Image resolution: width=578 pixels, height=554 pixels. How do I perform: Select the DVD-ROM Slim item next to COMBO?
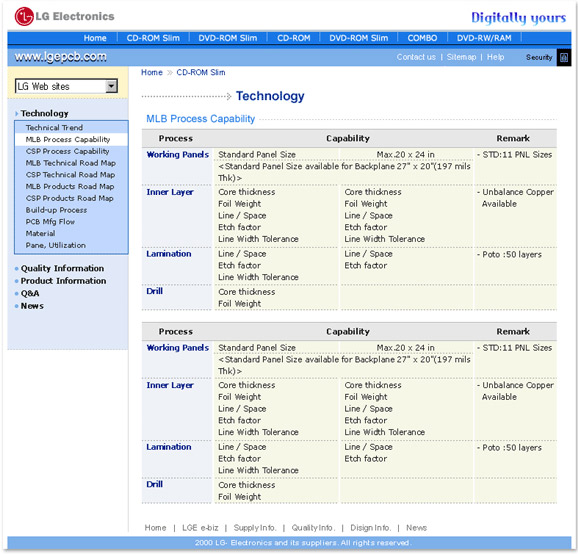(x=358, y=38)
